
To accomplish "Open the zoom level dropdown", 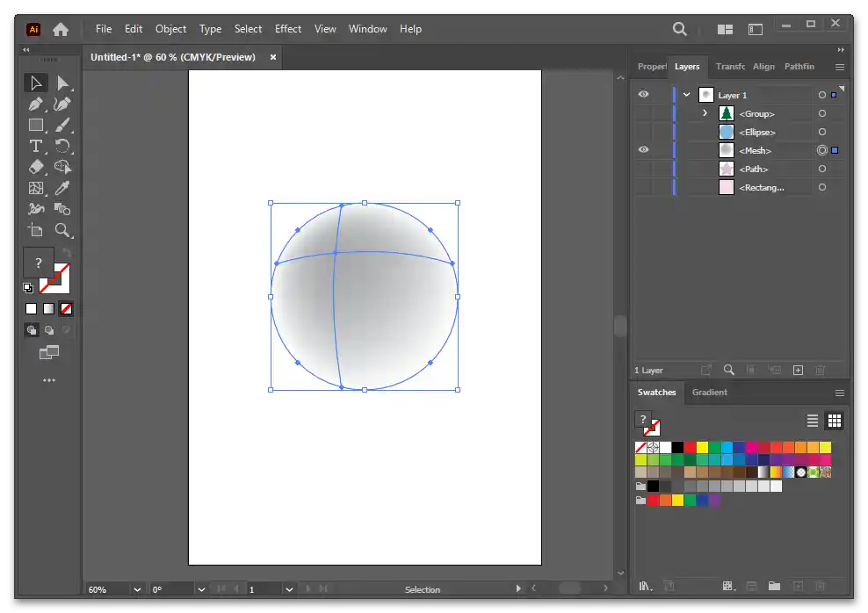I will [x=137, y=589].
